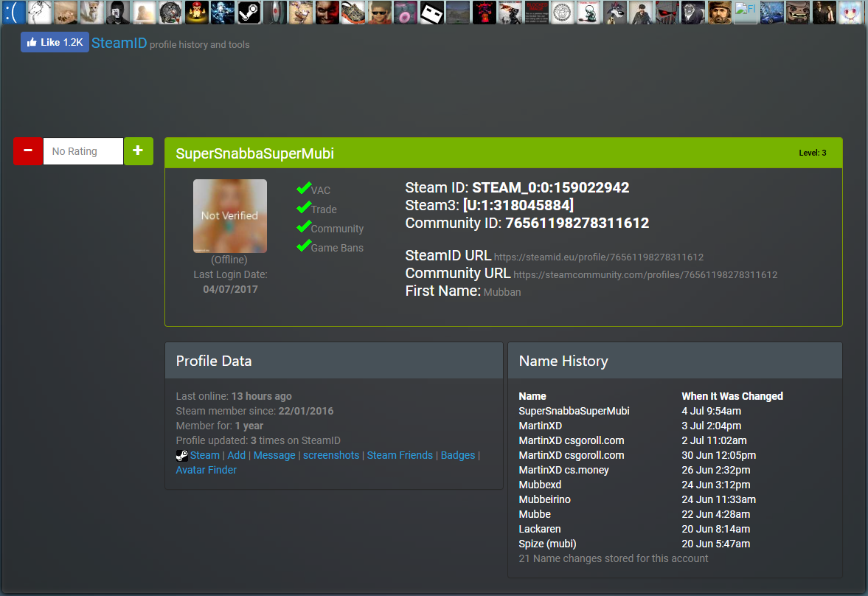Open the camo croc shoe avatar

pyautogui.click(x=353, y=13)
